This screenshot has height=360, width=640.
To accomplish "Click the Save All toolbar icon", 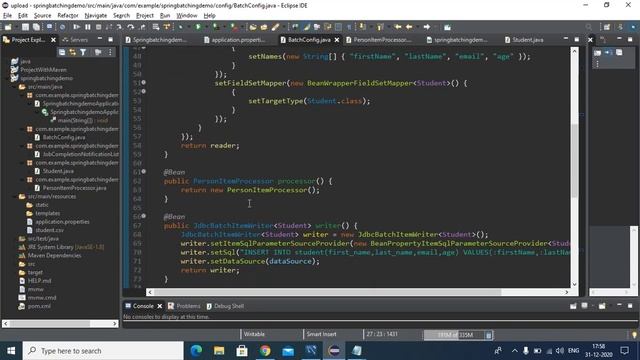I will pos(36,27).
